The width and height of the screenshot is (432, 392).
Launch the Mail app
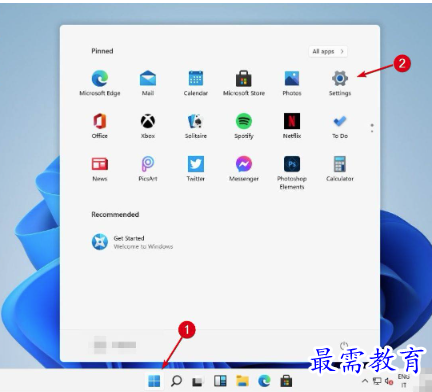[x=148, y=83]
